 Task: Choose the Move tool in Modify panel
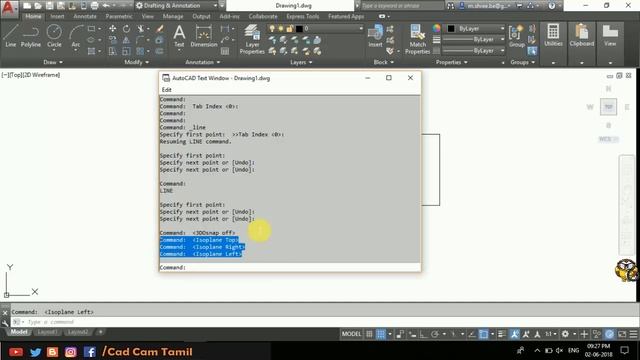tap(112, 29)
